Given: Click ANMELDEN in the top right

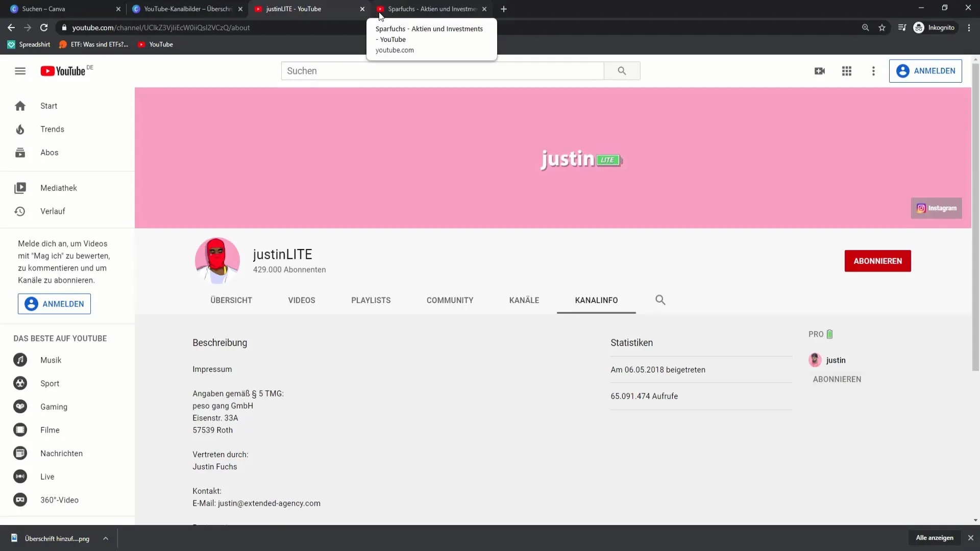Looking at the screenshot, I should click(x=925, y=71).
